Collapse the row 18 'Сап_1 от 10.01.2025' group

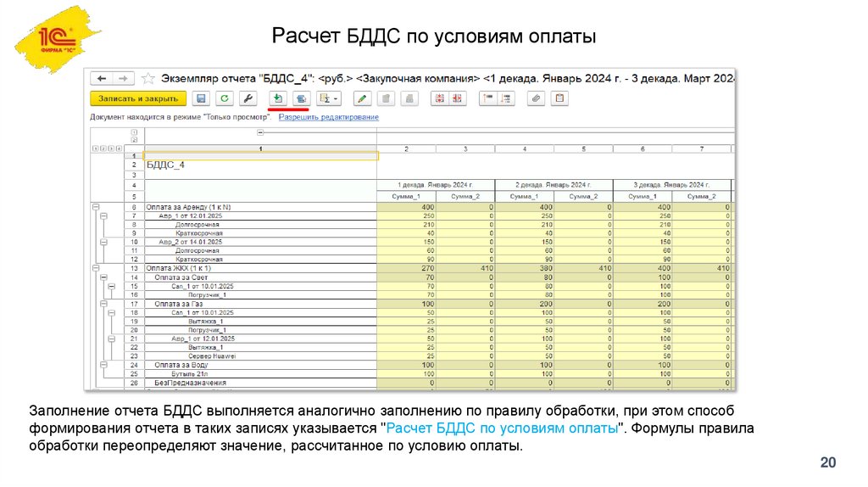tap(111, 312)
